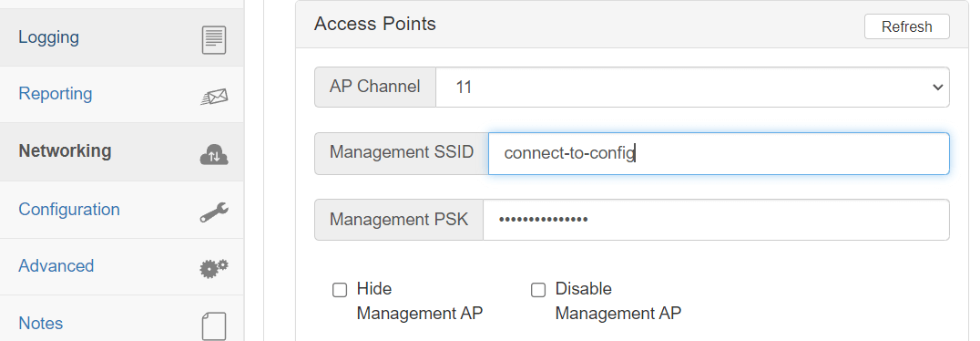Focus the Management SSID text field

(719, 153)
